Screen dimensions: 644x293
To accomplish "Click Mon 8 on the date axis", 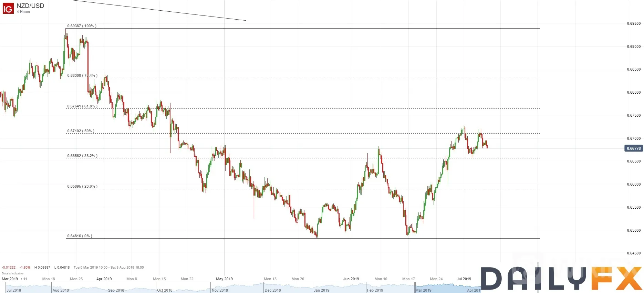I will click(132, 279).
